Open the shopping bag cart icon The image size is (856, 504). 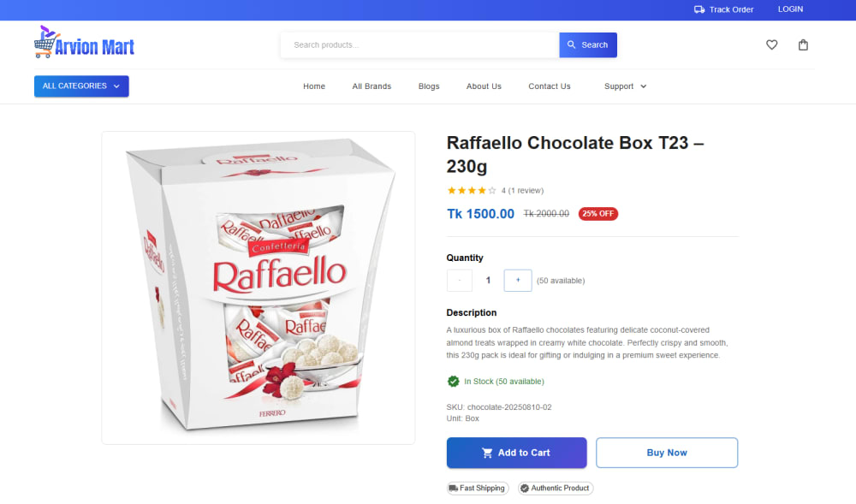pos(803,45)
